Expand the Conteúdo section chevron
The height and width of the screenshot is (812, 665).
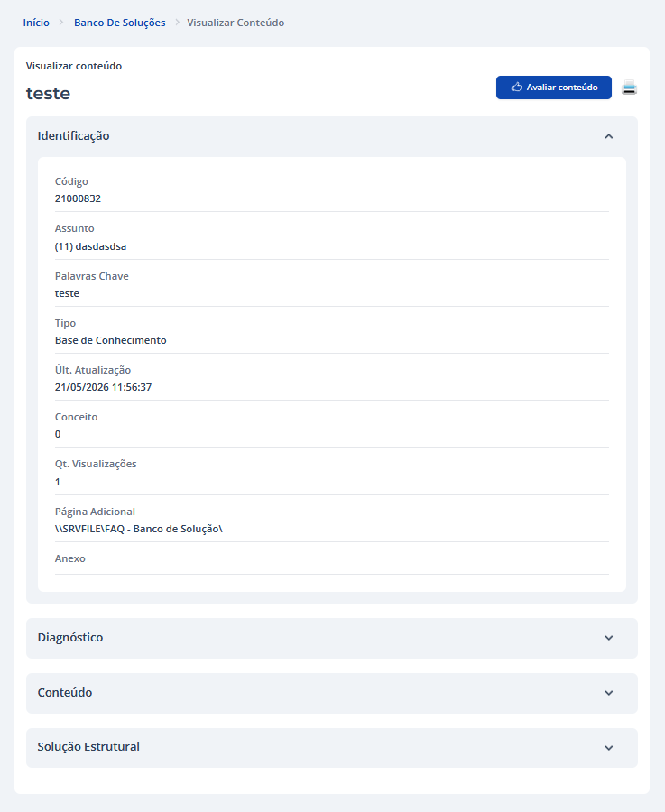(609, 693)
